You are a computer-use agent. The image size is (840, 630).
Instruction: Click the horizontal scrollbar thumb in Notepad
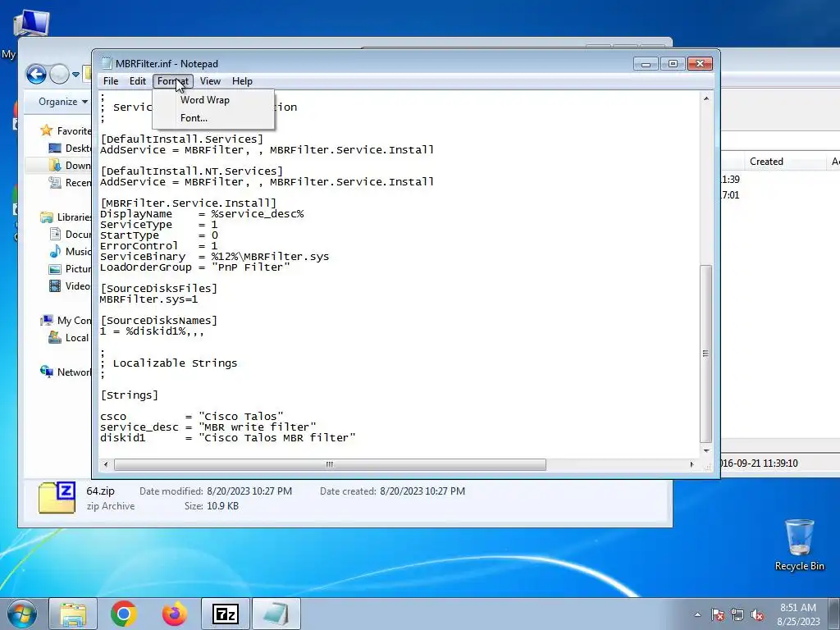click(x=330, y=464)
